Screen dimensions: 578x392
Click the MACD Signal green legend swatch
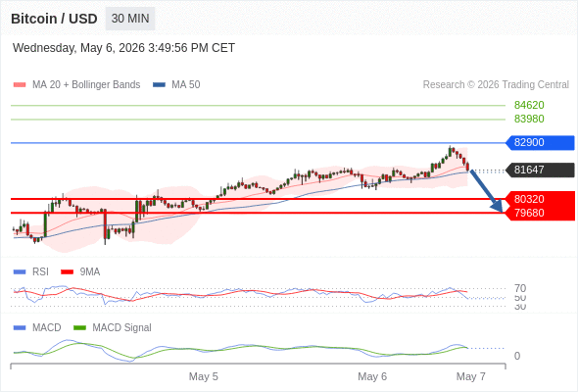(79, 328)
